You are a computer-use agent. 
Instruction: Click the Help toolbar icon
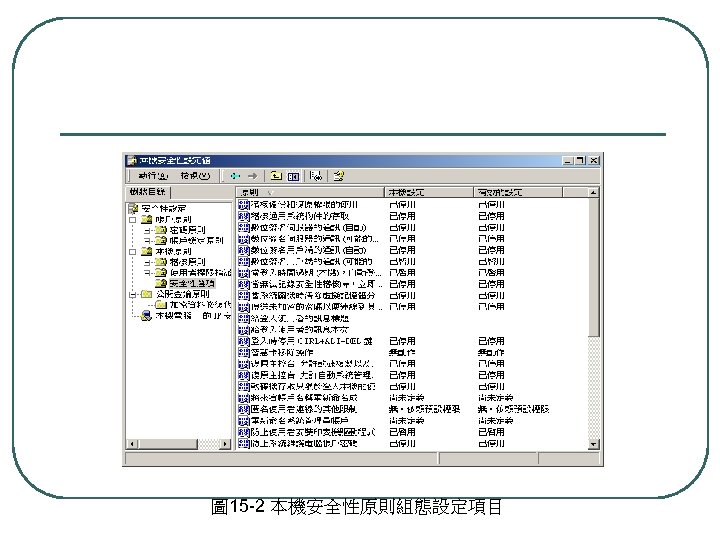pos(339,176)
